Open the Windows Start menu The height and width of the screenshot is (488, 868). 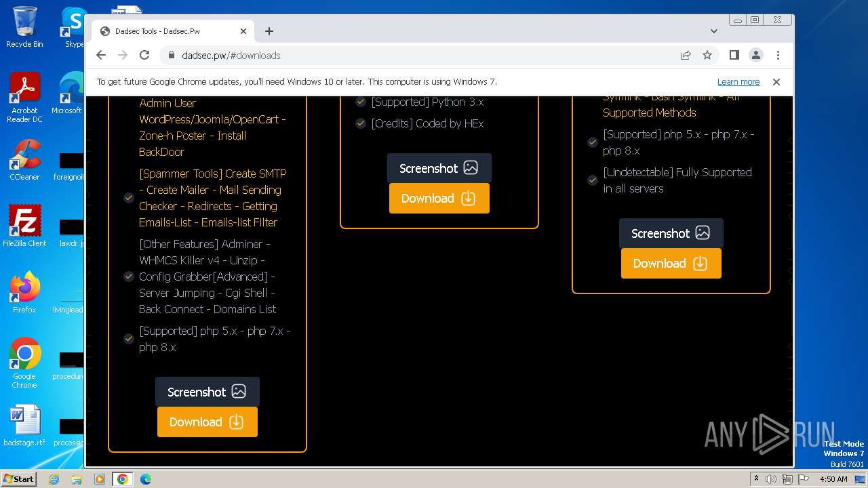(18, 479)
